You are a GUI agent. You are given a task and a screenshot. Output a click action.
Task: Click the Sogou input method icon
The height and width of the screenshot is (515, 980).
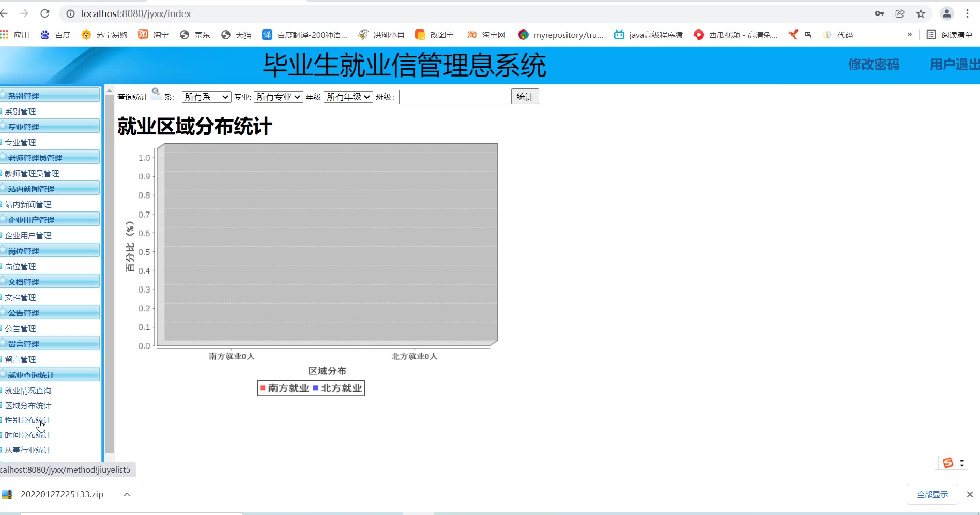947,463
